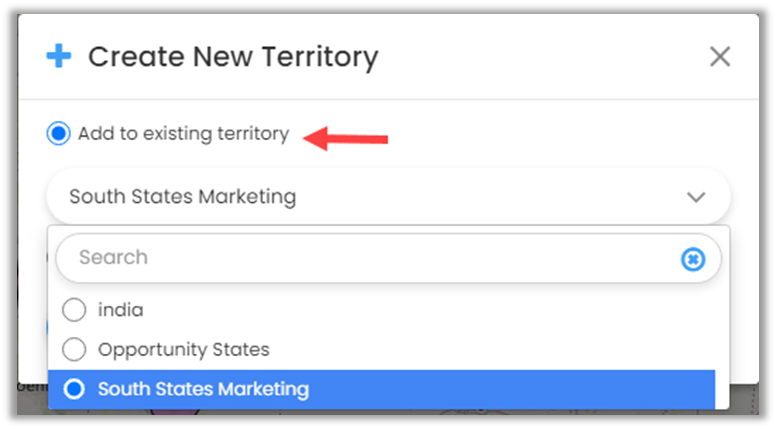Select the india radio circle

tap(74, 310)
